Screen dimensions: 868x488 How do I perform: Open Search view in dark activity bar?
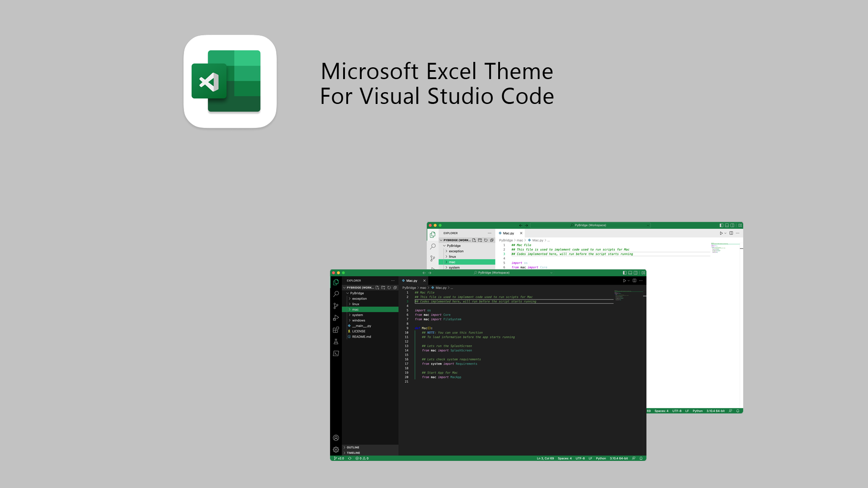[x=336, y=294]
